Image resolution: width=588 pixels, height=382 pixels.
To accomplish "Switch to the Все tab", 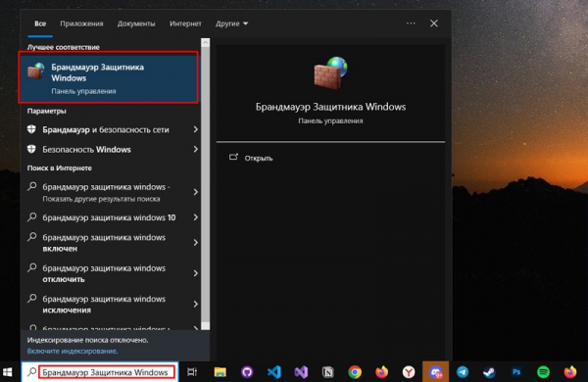I will pos(40,24).
